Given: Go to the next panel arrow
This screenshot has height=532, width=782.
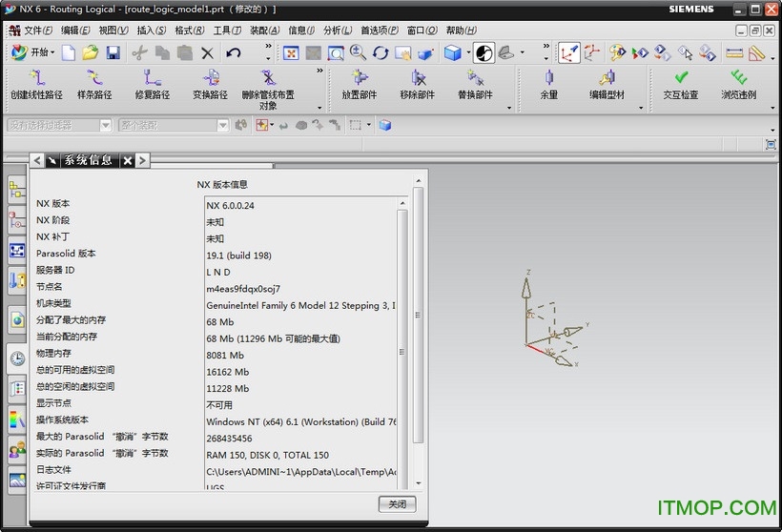Looking at the screenshot, I should [x=143, y=160].
